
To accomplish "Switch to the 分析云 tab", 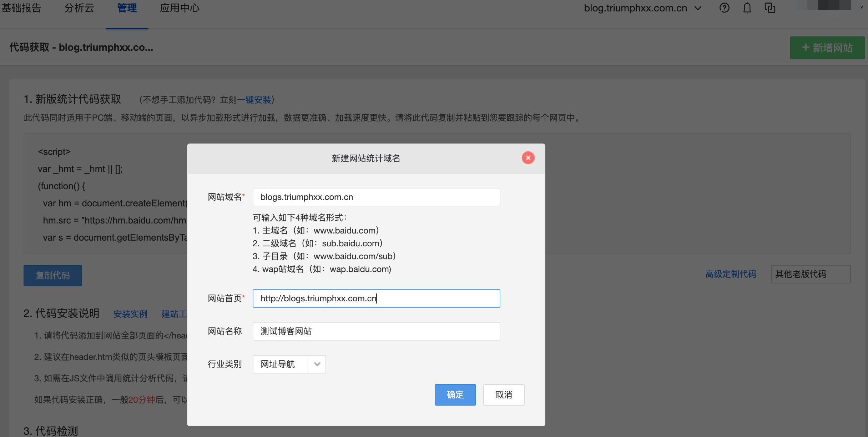I will (x=79, y=8).
